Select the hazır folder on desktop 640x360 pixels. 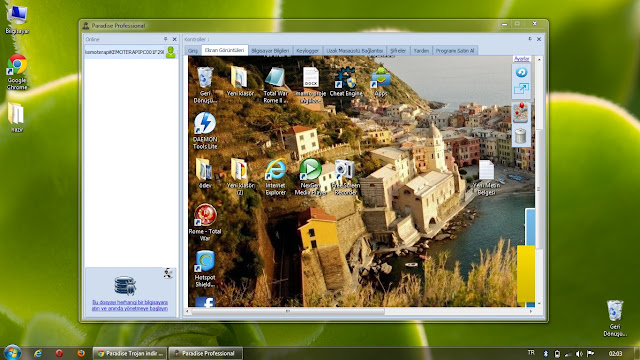16,117
